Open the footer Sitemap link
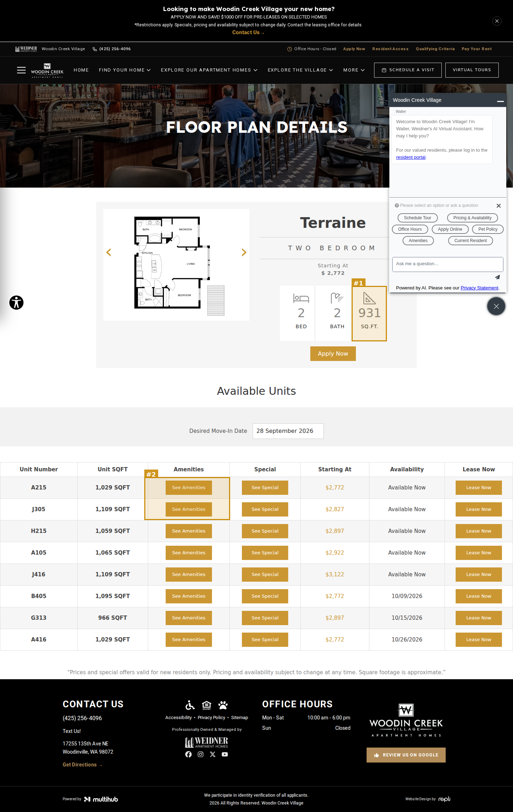 pos(239,718)
